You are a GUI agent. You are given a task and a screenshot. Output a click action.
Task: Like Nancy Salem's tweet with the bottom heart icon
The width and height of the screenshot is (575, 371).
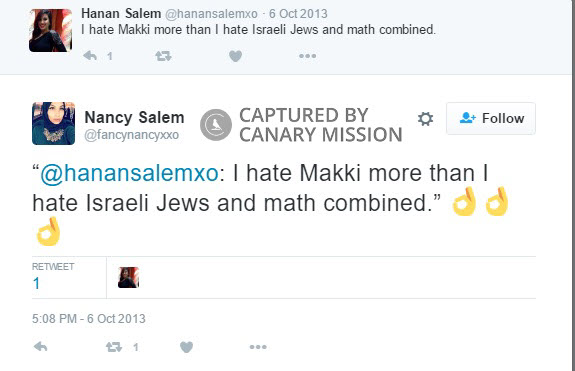(x=186, y=347)
